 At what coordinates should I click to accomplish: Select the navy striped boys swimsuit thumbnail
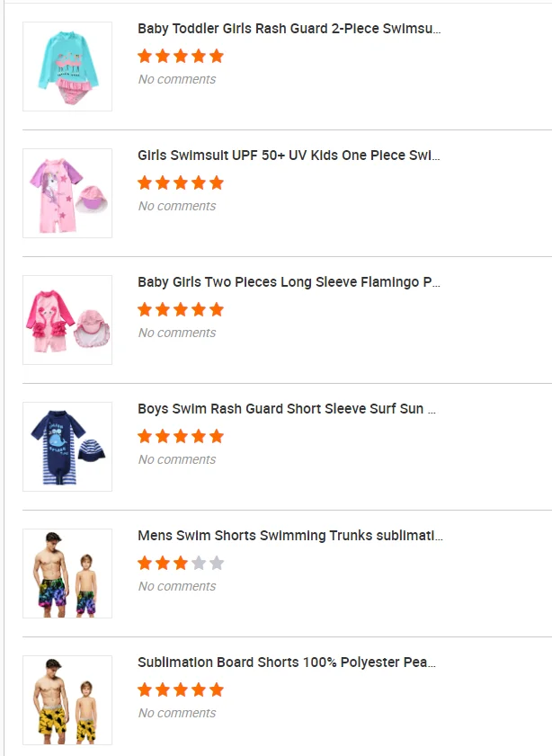pos(67,447)
